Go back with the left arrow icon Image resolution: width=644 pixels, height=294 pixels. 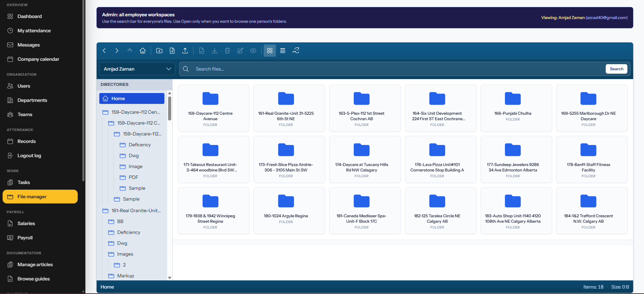coord(104,51)
